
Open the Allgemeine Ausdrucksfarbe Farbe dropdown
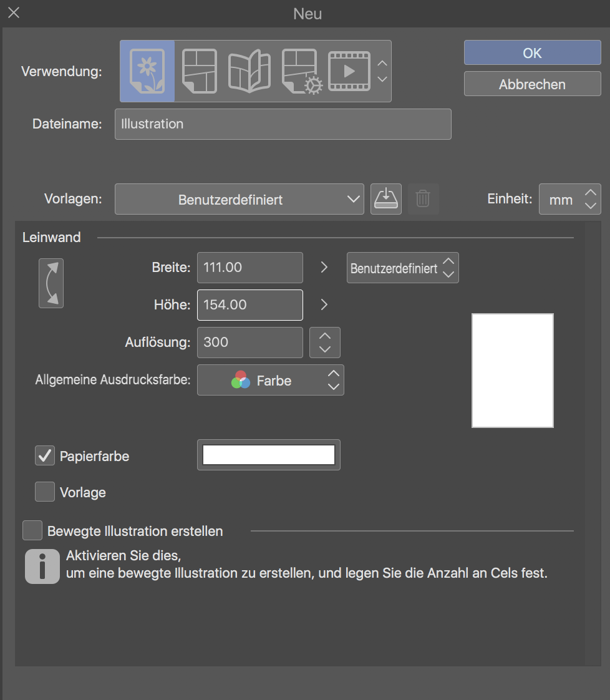(x=271, y=381)
